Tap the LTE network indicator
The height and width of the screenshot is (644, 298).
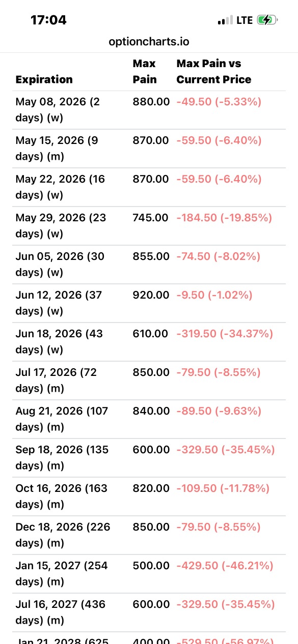pyautogui.click(x=245, y=20)
